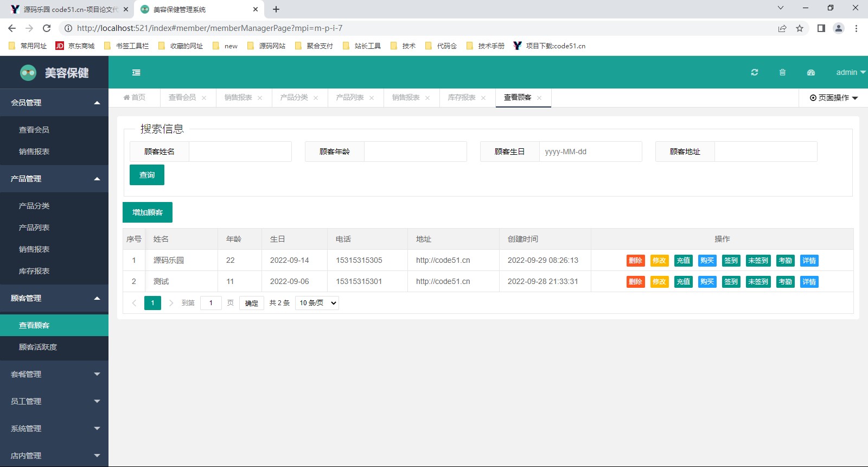This screenshot has height=467, width=868.
Task: Open a new browser tab
Action: click(276, 9)
